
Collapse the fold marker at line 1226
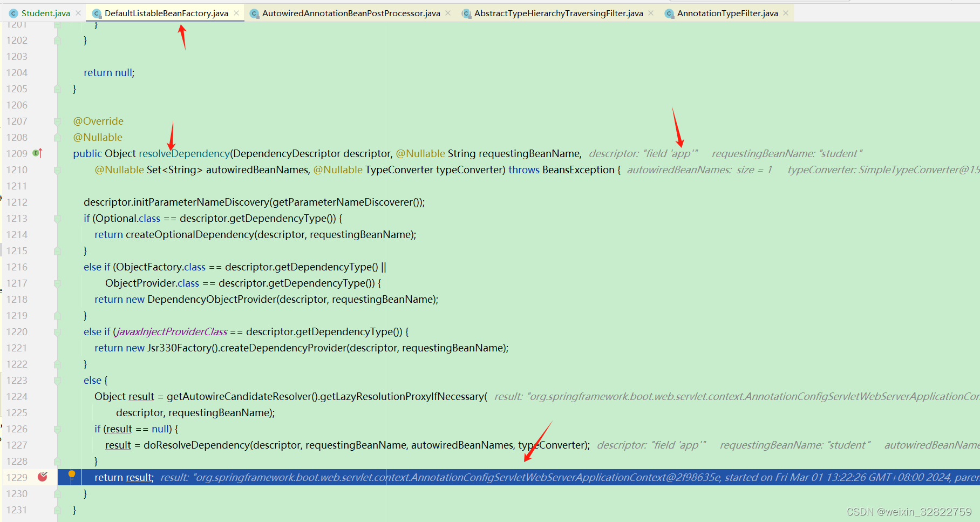[x=57, y=429]
